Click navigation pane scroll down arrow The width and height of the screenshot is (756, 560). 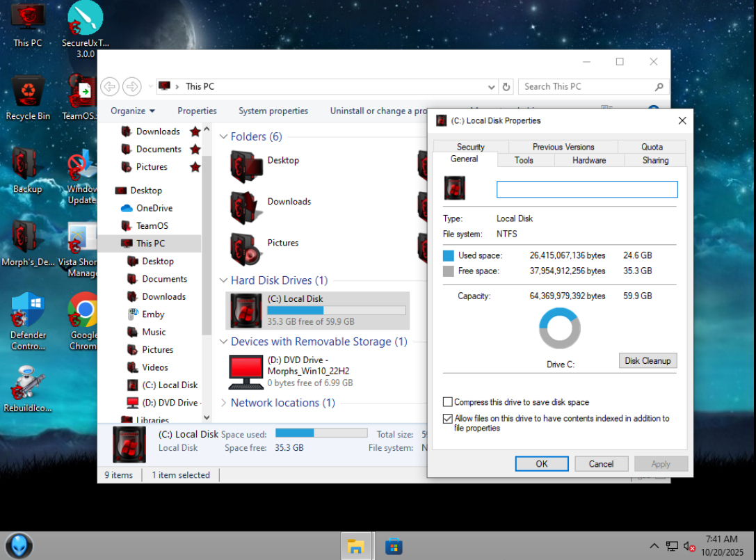click(207, 417)
